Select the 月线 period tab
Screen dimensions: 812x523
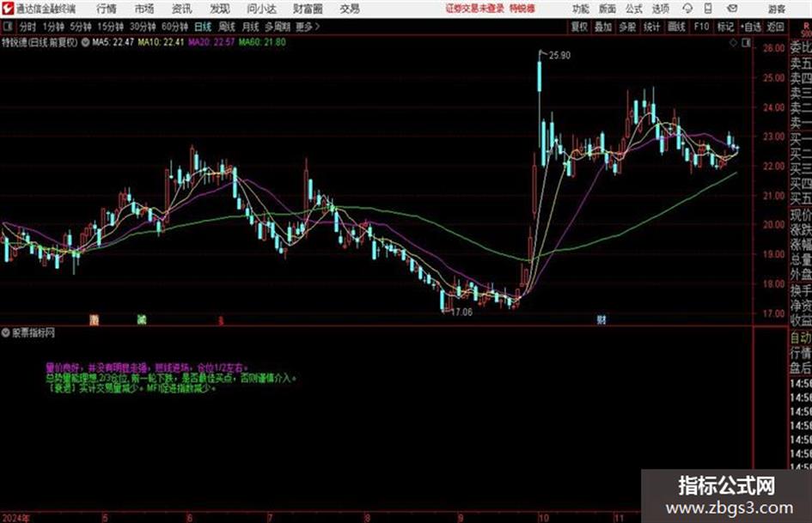[x=250, y=27]
